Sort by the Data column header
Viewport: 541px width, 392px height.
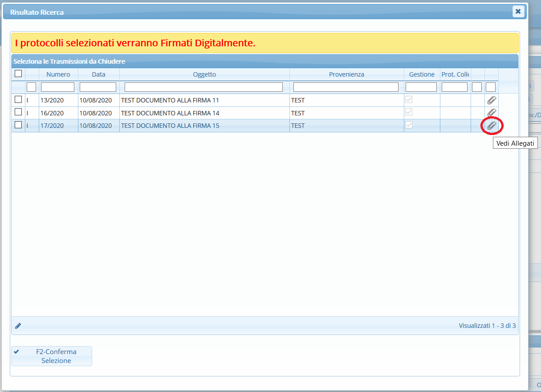(x=98, y=74)
